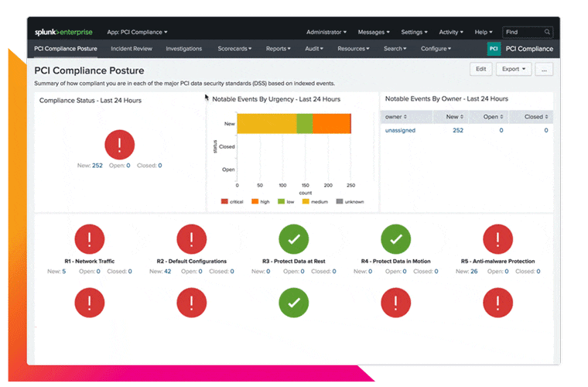The image size is (588, 387).
Task: Click the more options ellipsis button
Action: tap(544, 70)
